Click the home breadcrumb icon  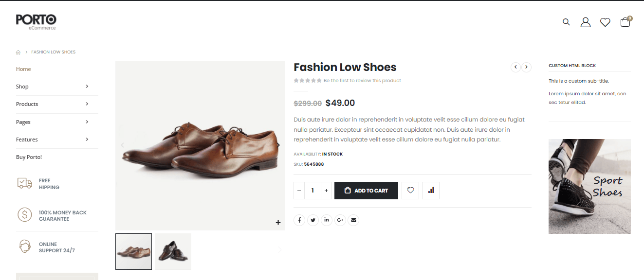point(18,52)
